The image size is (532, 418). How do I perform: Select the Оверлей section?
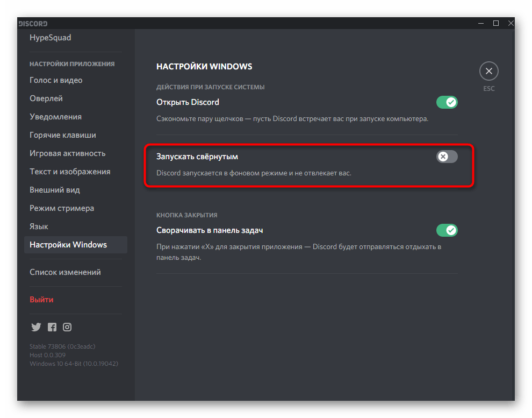click(x=46, y=98)
